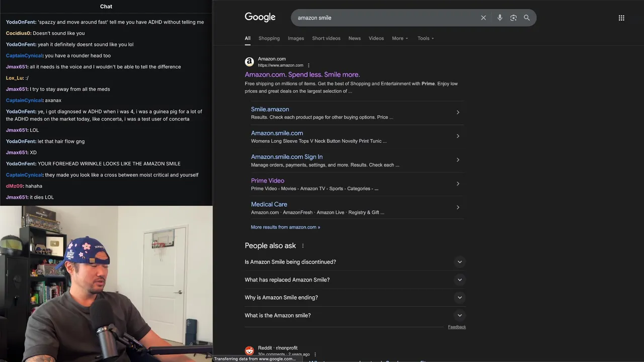Open Google Lens image search icon

(x=513, y=18)
